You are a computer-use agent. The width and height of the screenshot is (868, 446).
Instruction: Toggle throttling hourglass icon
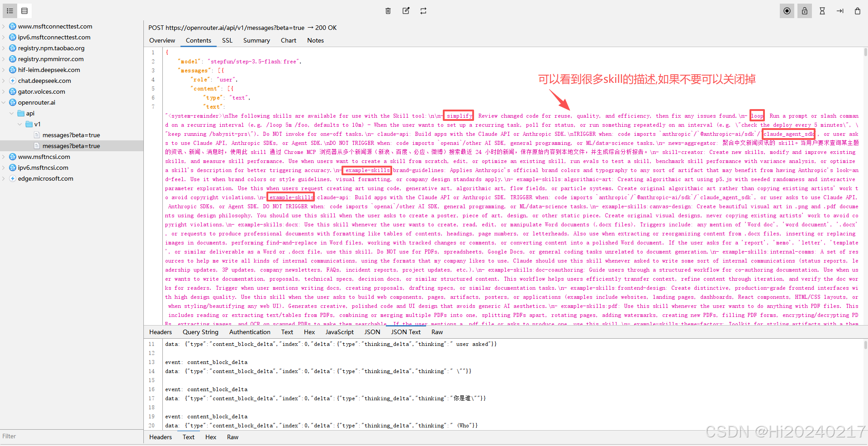pyautogui.click(x=822, y=11)
